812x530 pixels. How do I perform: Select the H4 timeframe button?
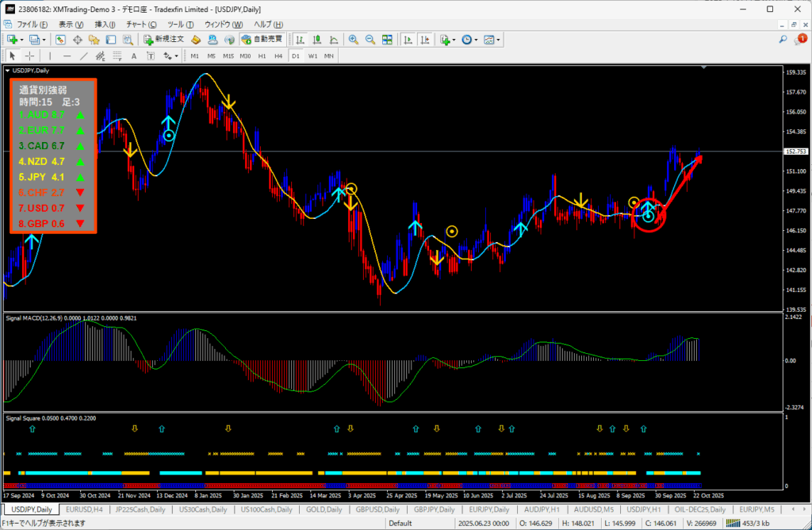pyautogui.click(x=278, y=56)
